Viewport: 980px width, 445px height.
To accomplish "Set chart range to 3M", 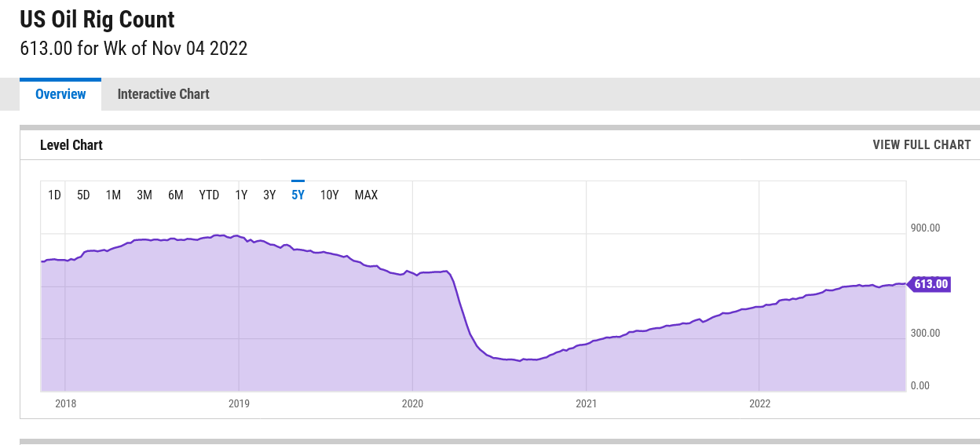I will (144, 195).
